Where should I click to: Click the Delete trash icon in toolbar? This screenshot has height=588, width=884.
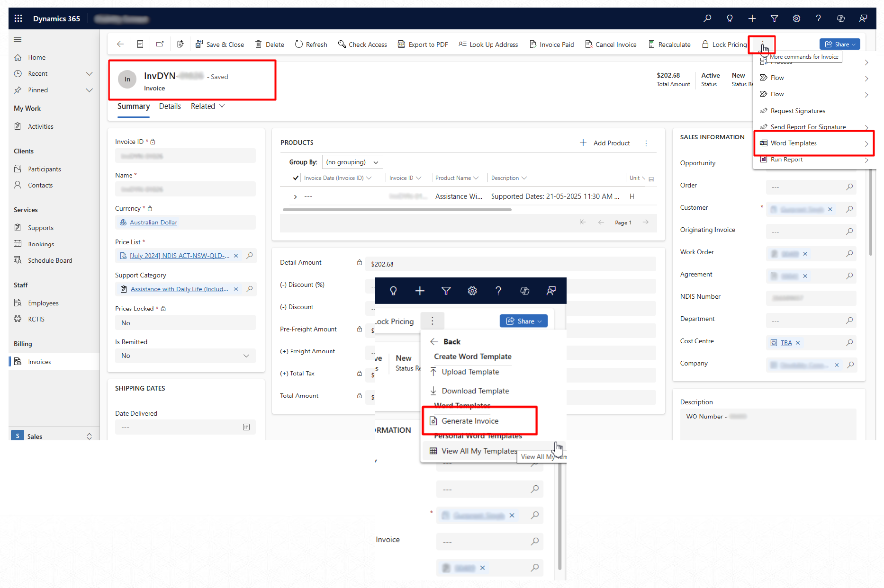[x=259, y=45]
